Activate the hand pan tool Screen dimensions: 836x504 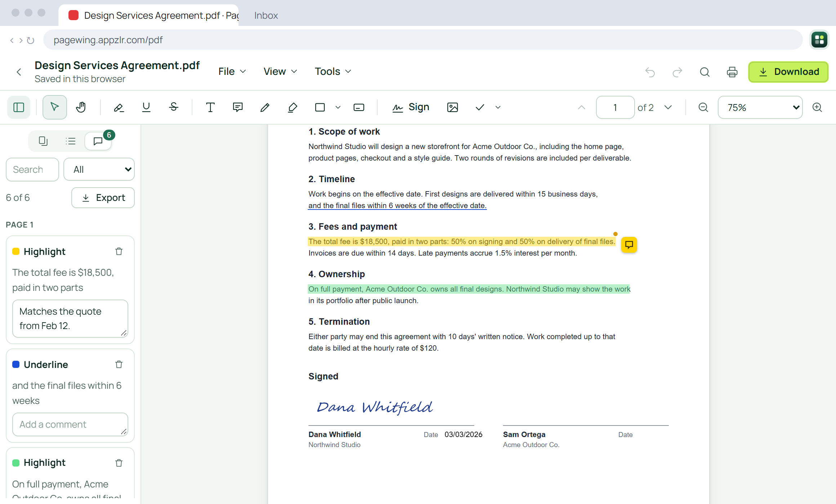tap(81, 107)
